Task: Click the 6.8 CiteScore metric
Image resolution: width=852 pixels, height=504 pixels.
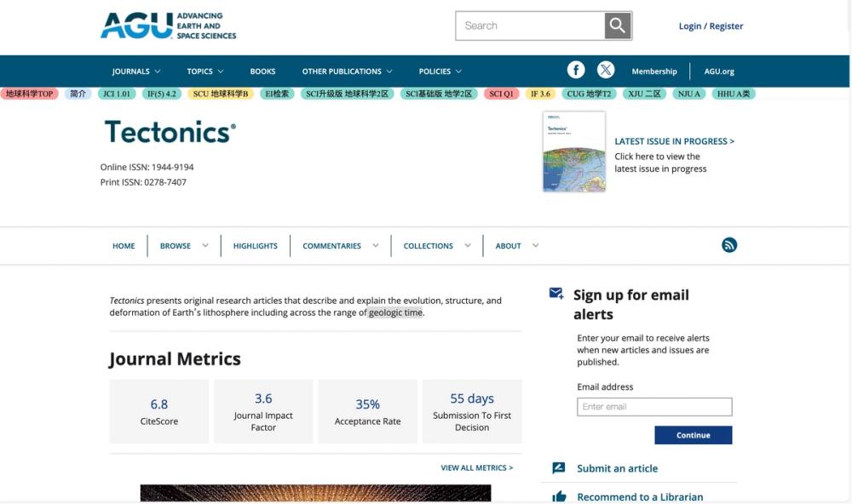Action: click(158, 412)
